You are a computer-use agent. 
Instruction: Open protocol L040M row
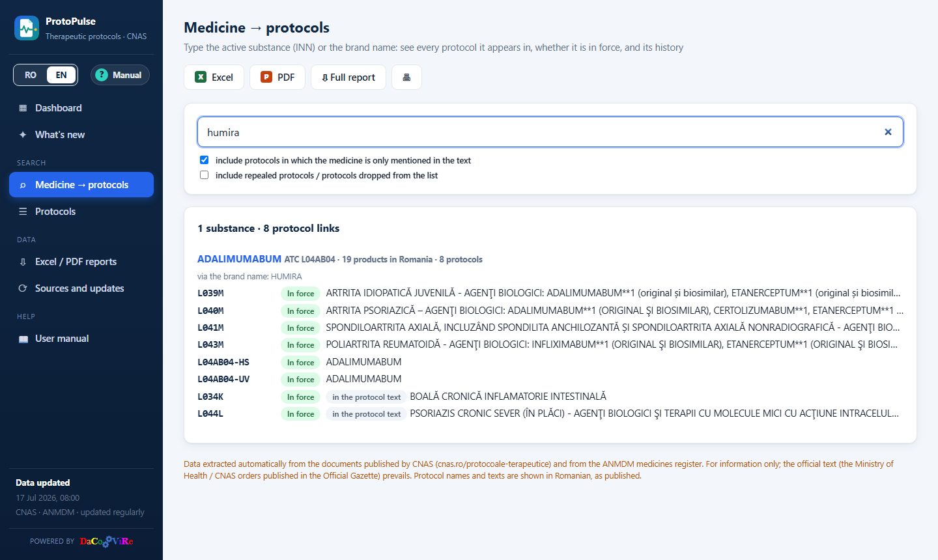[x=550, y=311]
